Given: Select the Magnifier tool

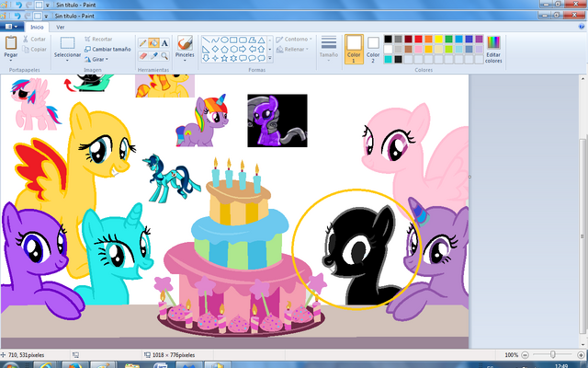Looking at the screenshot, I should (x=164, y=56).
